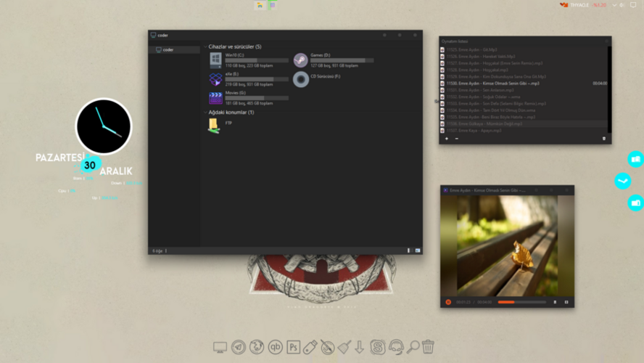The image size is (644, 363).
Task: Click the analog clock widget
Action: 104,126
